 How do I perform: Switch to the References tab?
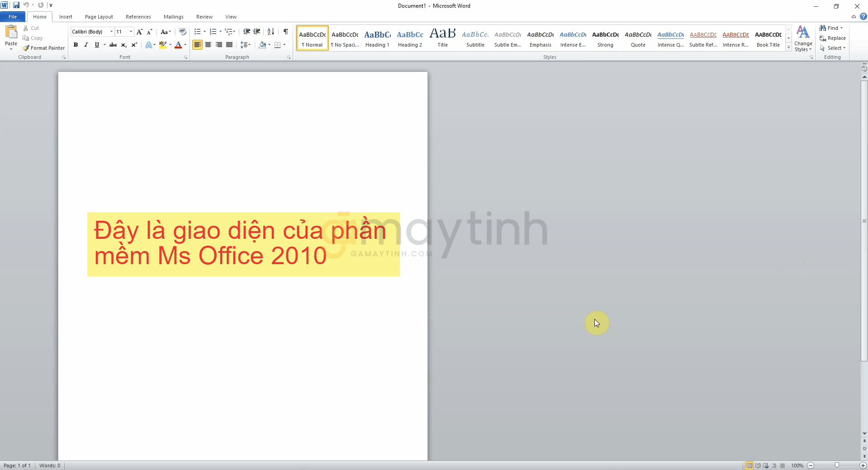[138, 17]
